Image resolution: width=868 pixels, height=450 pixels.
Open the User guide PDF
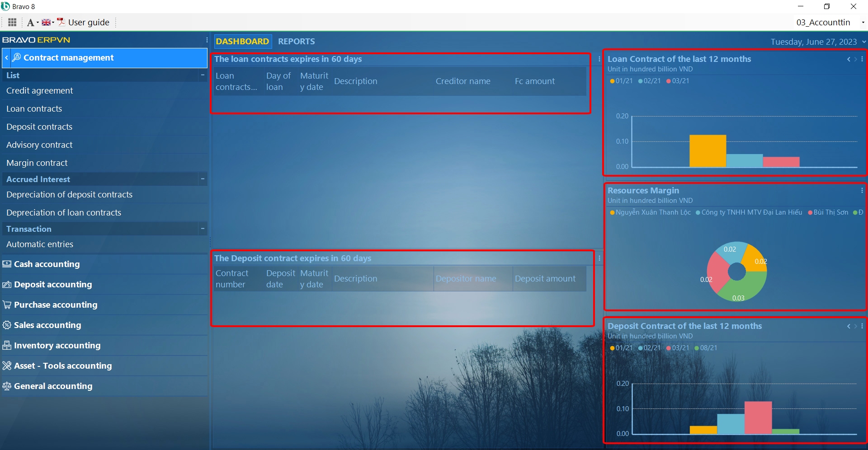coord(83,23)
